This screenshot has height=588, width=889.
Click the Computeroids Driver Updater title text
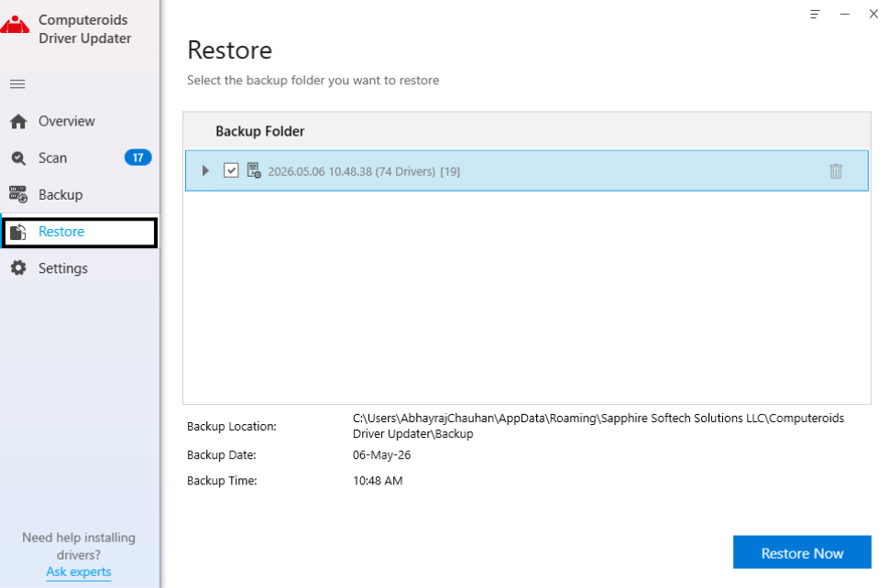(85, 29)
